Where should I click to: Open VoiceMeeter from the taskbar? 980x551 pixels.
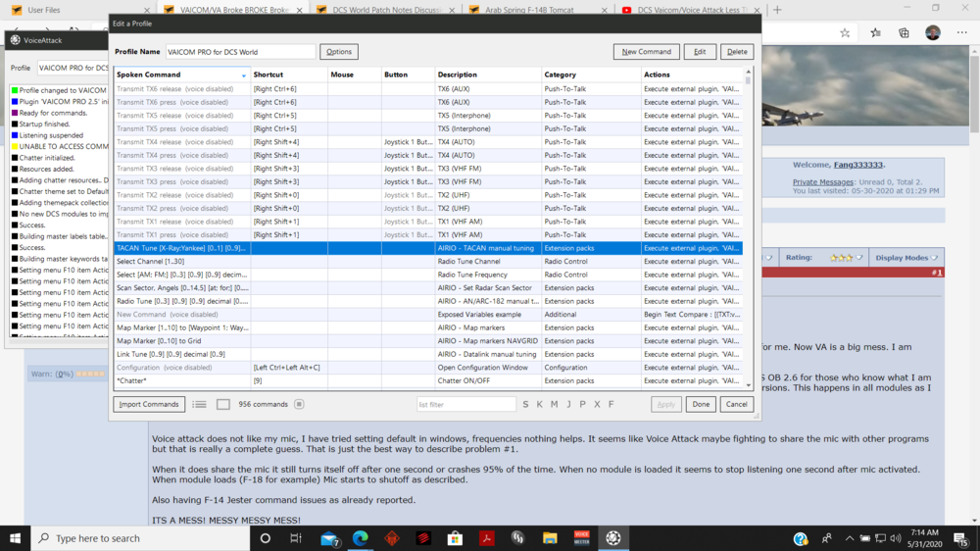point(582,538)
